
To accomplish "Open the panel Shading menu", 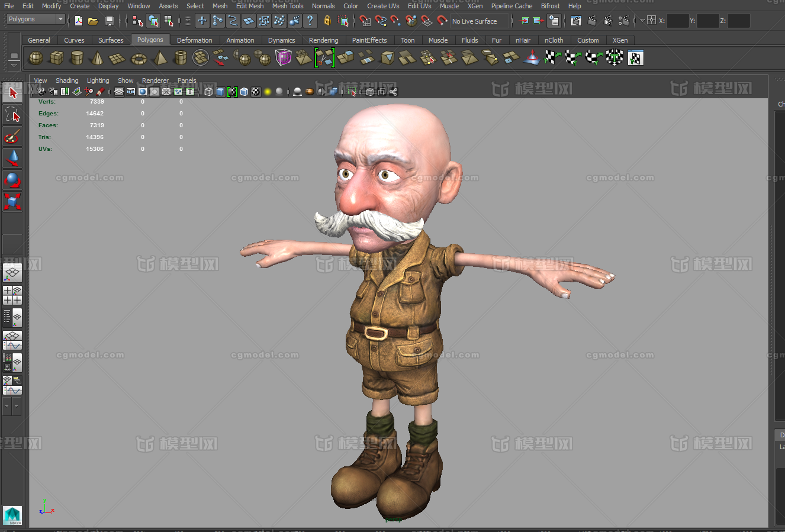I will pyautogui.click(x=67, y=80).
